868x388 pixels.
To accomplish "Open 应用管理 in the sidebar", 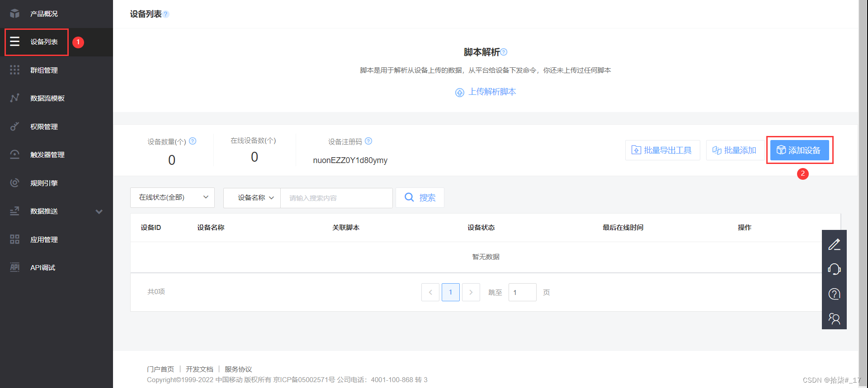I will (x=44, y=240).
